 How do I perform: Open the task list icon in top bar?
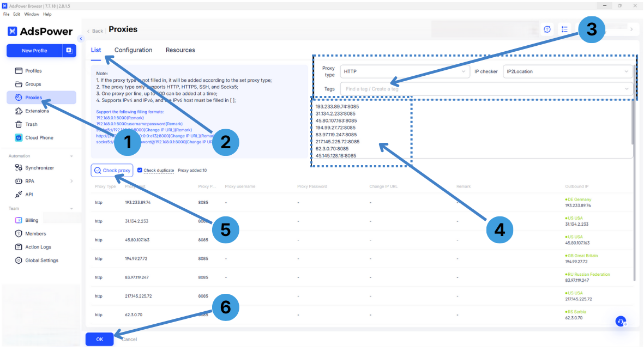(565, 29)
